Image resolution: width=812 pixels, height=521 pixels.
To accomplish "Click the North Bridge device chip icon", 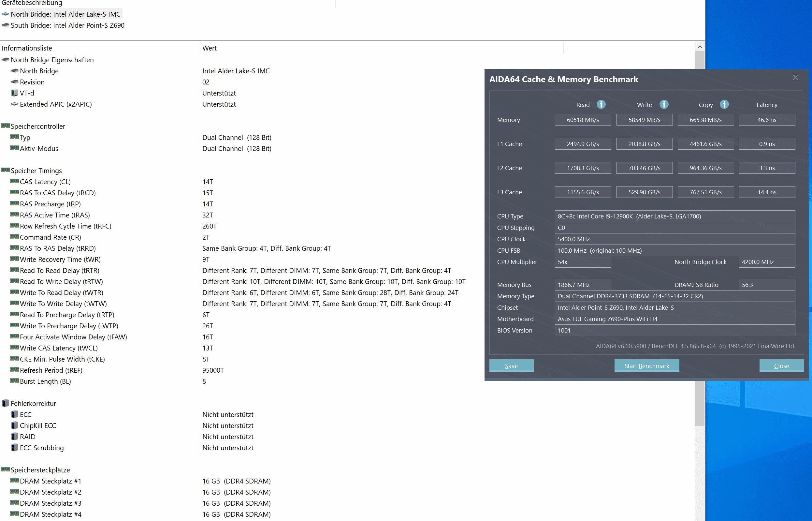I will click(6, 14).
